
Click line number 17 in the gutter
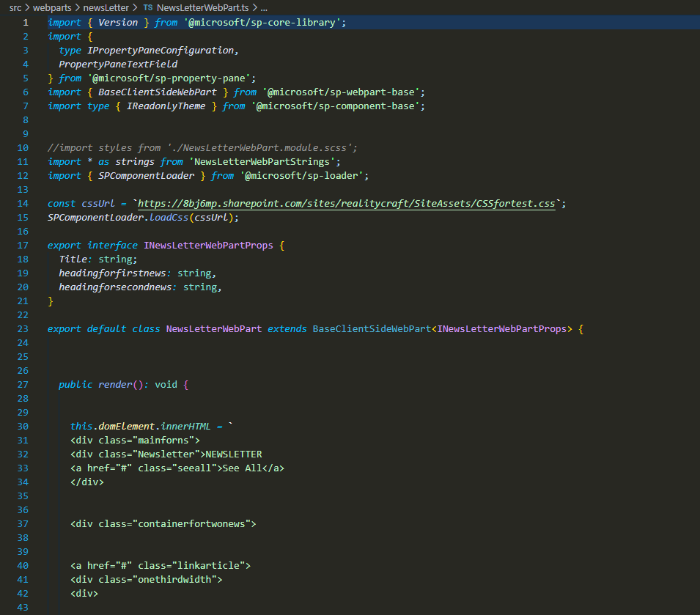point(23,246)
